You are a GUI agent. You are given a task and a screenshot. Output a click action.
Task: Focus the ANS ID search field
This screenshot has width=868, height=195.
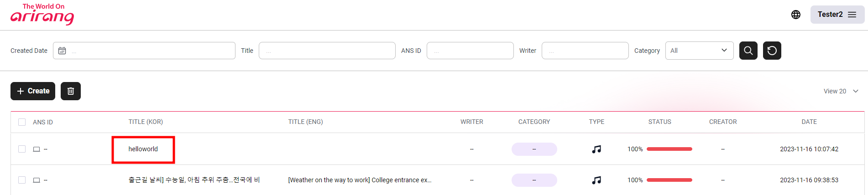point(470,51)
